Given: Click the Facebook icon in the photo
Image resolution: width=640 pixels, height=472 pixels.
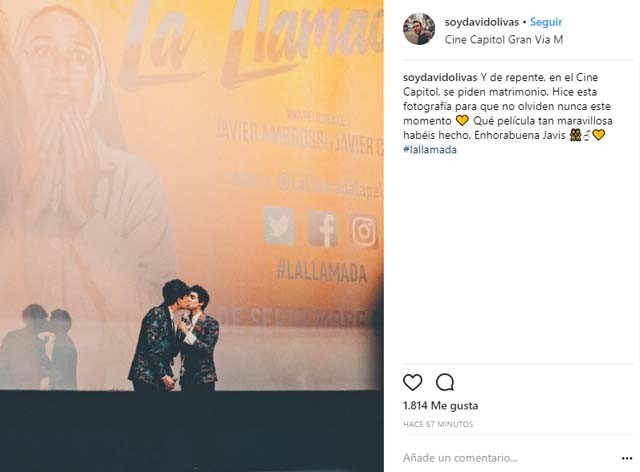Looking at the screenshot, I should point(323,229).
